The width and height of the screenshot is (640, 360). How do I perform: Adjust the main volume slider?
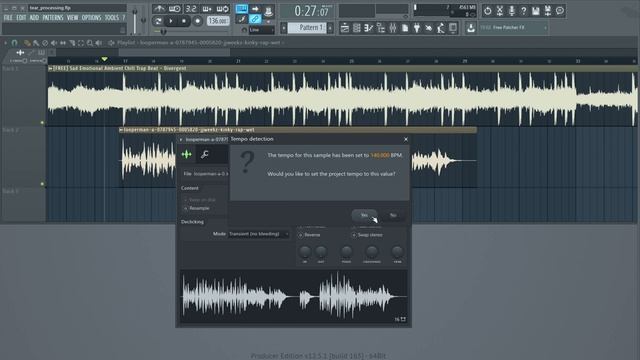point(135,20)
